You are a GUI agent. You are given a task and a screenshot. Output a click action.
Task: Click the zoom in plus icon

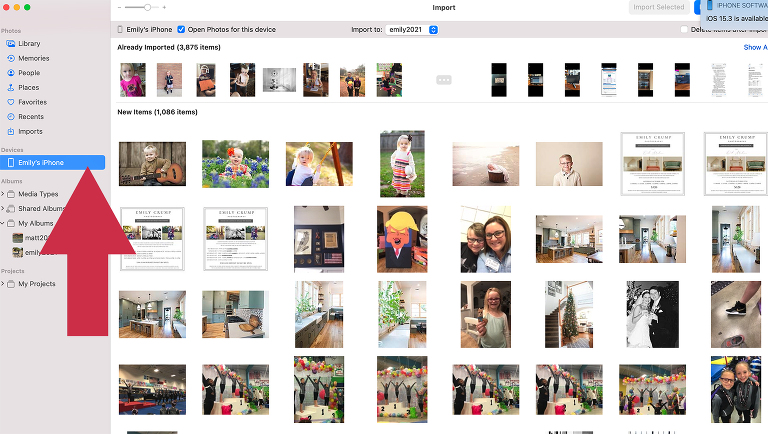tap(164, 7)
